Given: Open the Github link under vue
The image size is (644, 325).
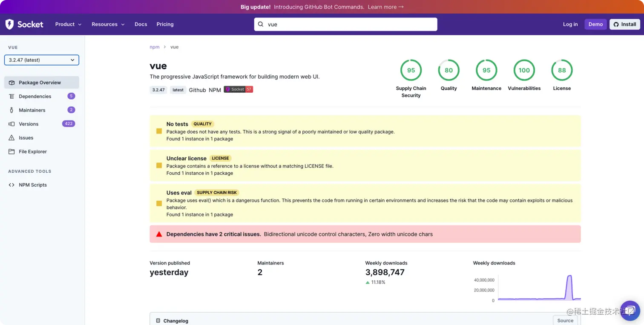Looking at the screenshot, I should pyautogui.click(x=197, y=90).
